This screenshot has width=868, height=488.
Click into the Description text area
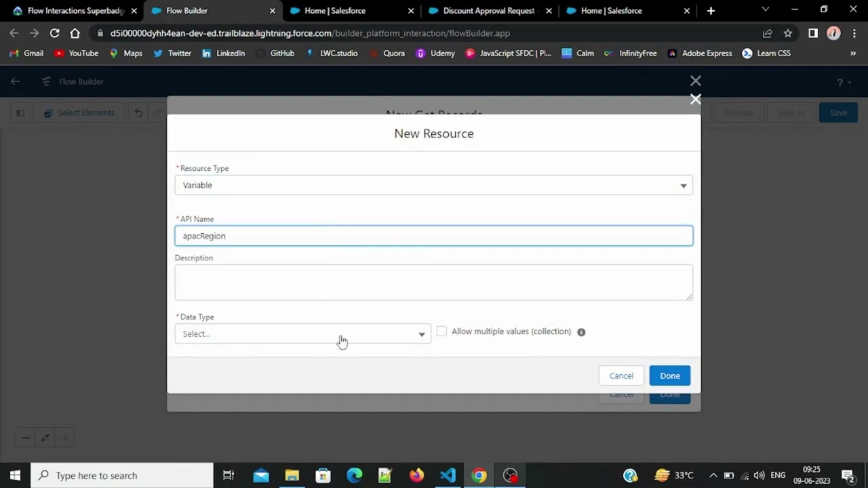433,282
